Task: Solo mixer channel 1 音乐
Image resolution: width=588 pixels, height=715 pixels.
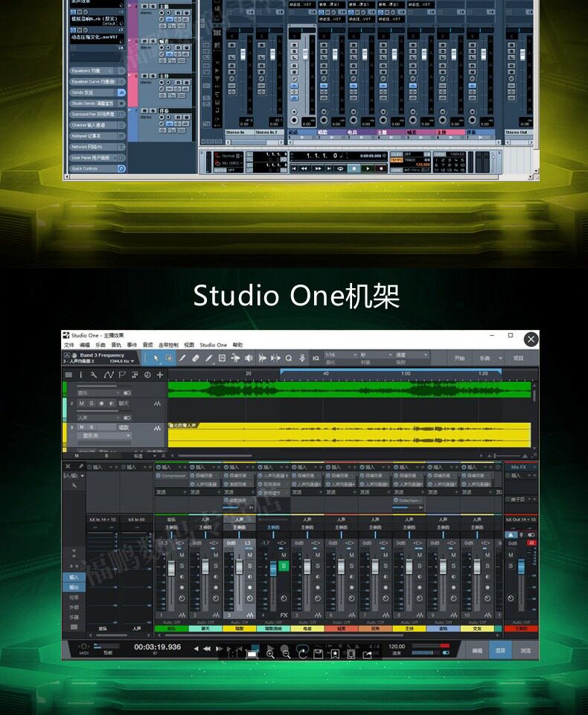Action: 182,566
